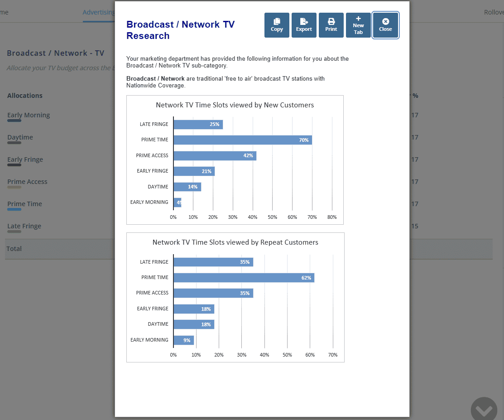Click the Prime Access 42% bar in New Customers chart
The height and width of the screenshot is (420, 504).
[215, 156]
